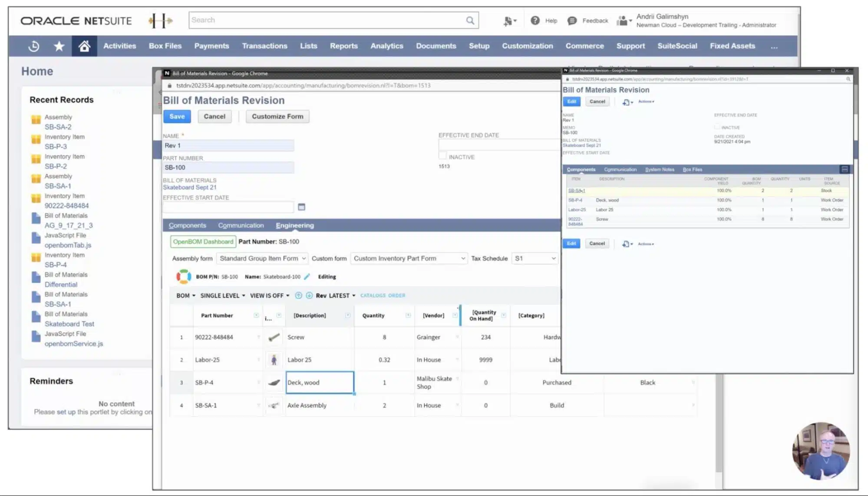The height and width of the screenshot is (496, 868).
Task: Open the Labor 25 thumbnail image in BOM grid
Action: (x=274, y=360)
